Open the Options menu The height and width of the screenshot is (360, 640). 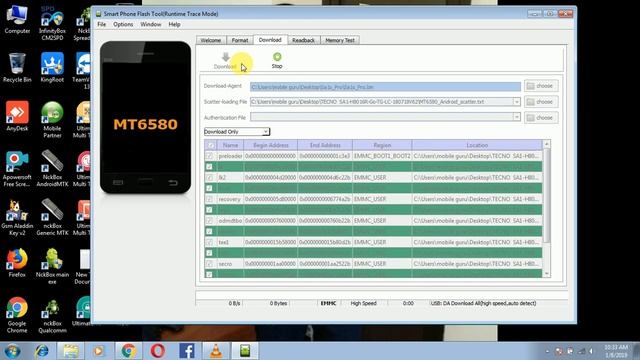point(123,24)
